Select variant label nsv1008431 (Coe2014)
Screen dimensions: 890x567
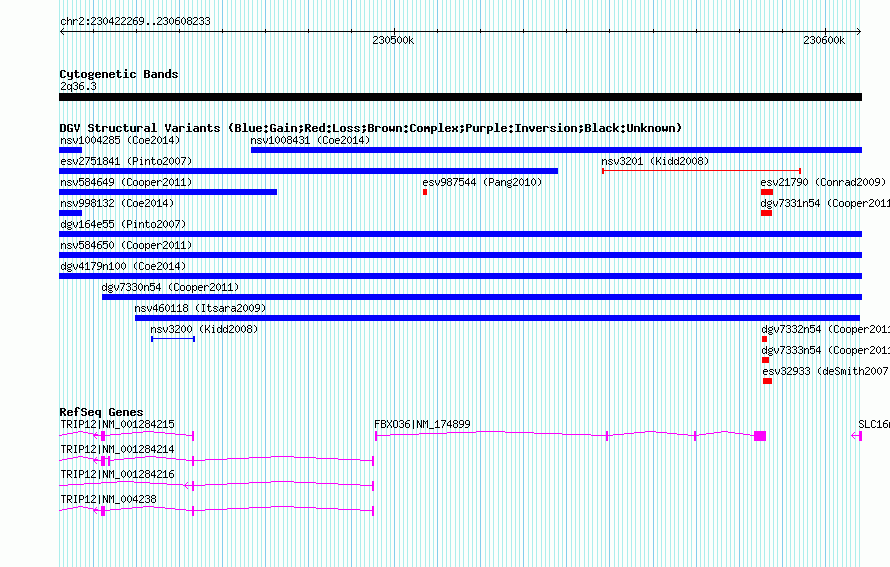310,140
